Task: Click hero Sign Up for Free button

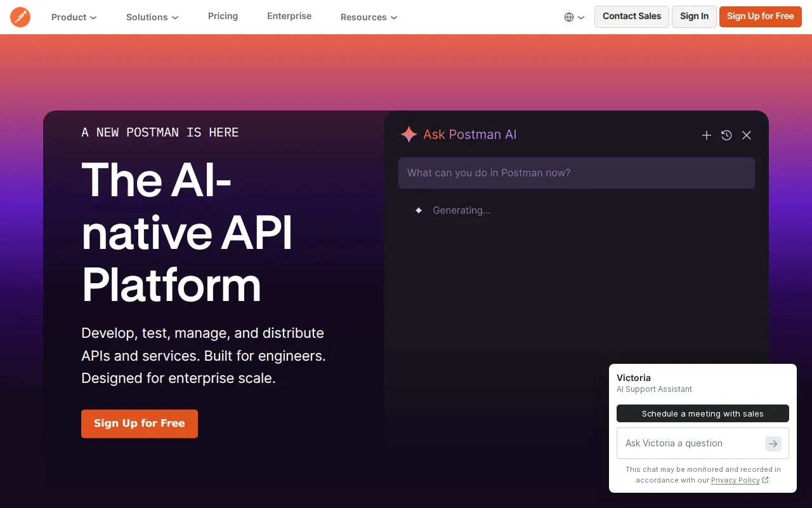Action: coord(140,424)
